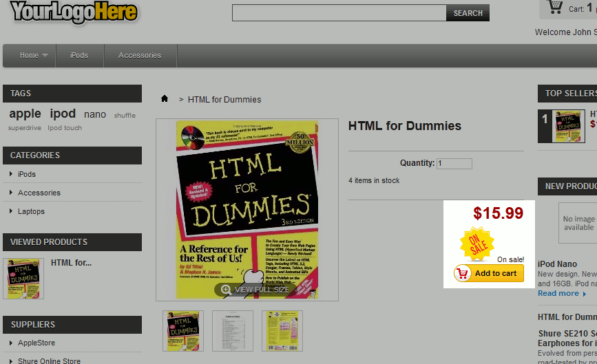Open the 'HTML for...' viewed product link
This screenshot has width=597, height=364.
coord(71,262)
